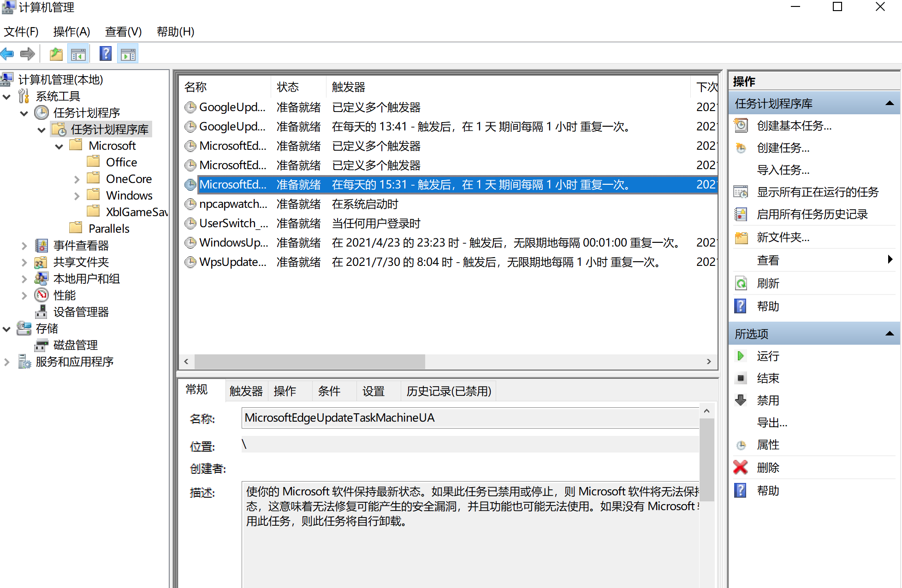Click the horizontal scrollbar of task list
Image resolution: width=902 pixels, height=588 pixels.
[309, 362]
